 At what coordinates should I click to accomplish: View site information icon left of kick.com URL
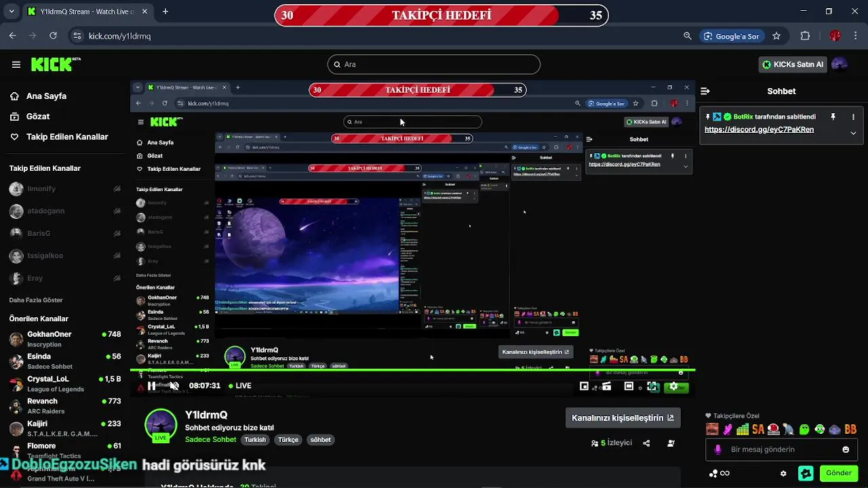[77, 36]
